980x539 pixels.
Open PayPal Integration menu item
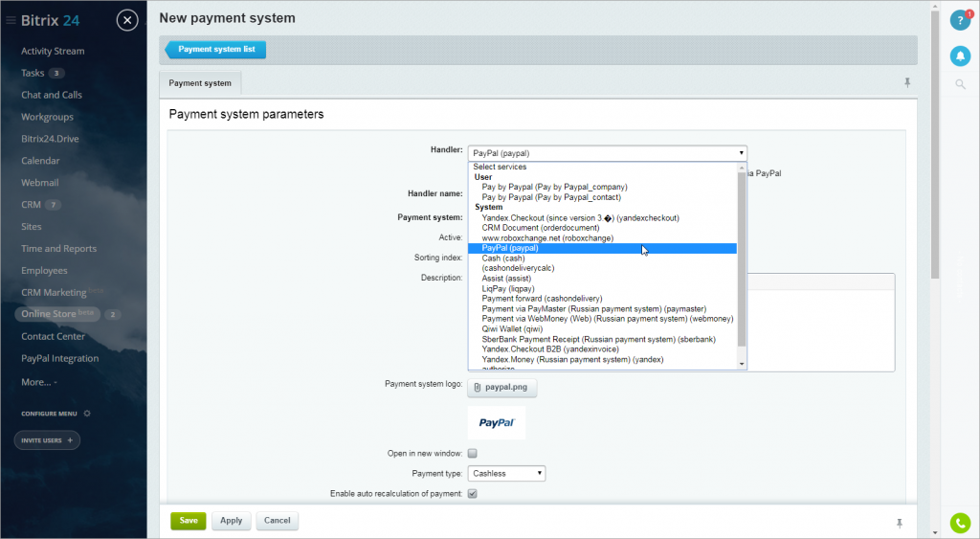[59, 358]
